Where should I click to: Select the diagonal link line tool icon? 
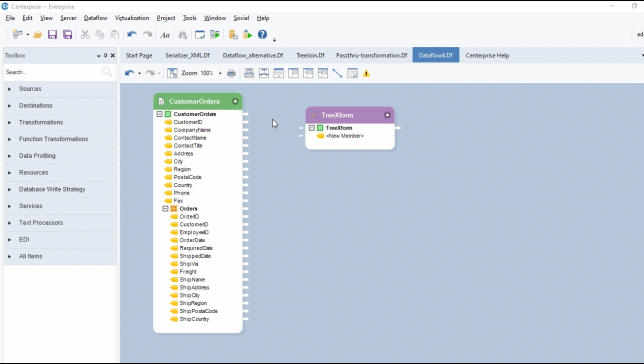337,73
